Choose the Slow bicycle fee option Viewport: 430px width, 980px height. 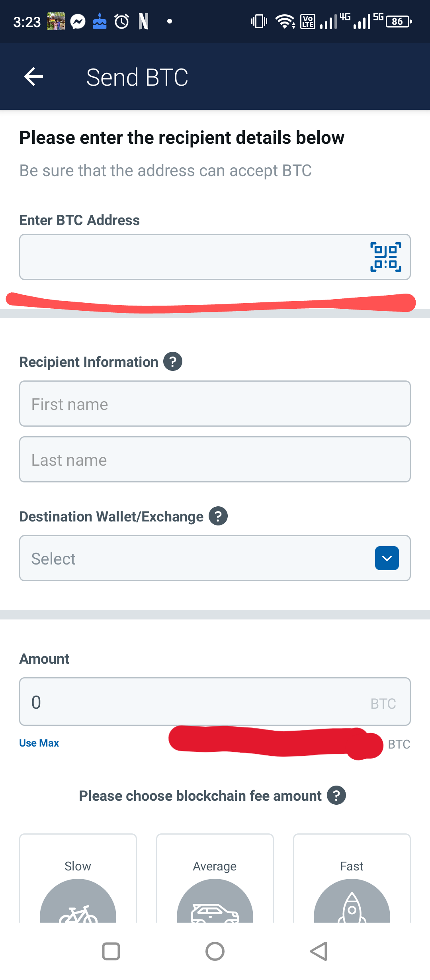(x=78, y=878)
